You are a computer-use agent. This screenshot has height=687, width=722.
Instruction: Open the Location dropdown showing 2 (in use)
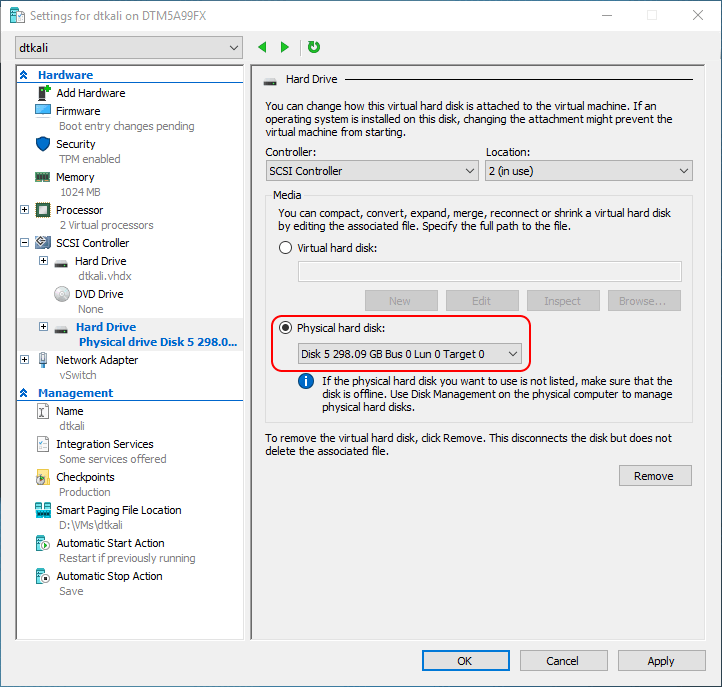pyautogui.click(x=589, y=171)
